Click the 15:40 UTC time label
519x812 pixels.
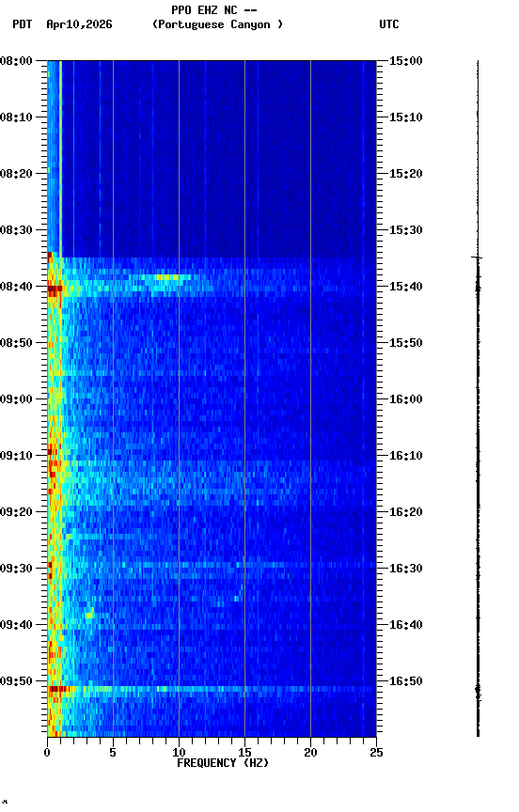406,287
